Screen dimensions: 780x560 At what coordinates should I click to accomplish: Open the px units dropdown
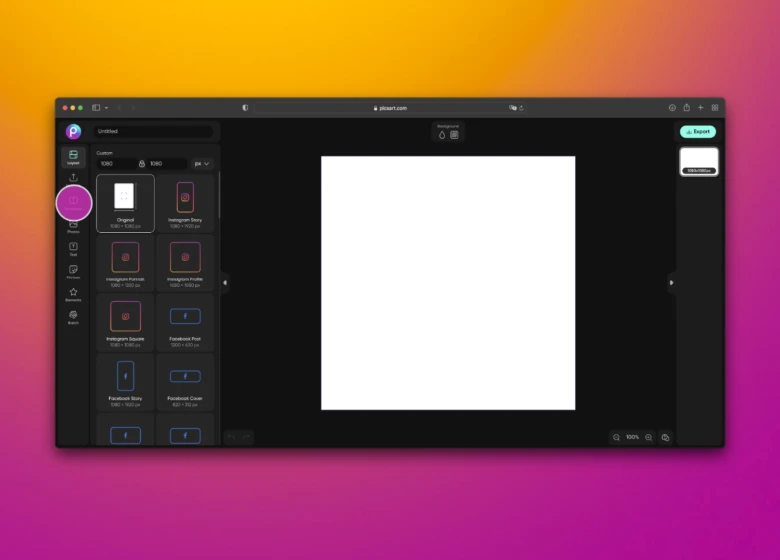click(x=203, y=163)
